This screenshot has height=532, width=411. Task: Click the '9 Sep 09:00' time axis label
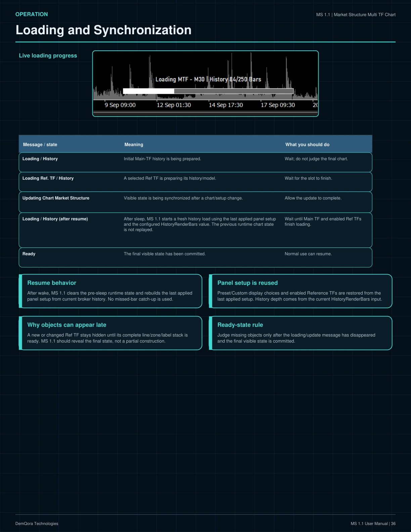coord(120,105)
